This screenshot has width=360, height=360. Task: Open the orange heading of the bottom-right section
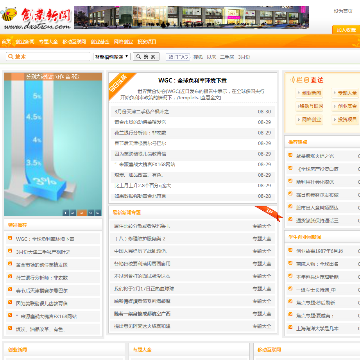pyautogui.click(x=269, y=350)
